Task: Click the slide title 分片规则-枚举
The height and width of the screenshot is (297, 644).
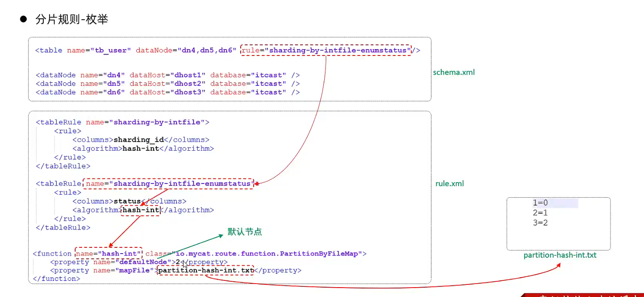Action: (72, 19)
